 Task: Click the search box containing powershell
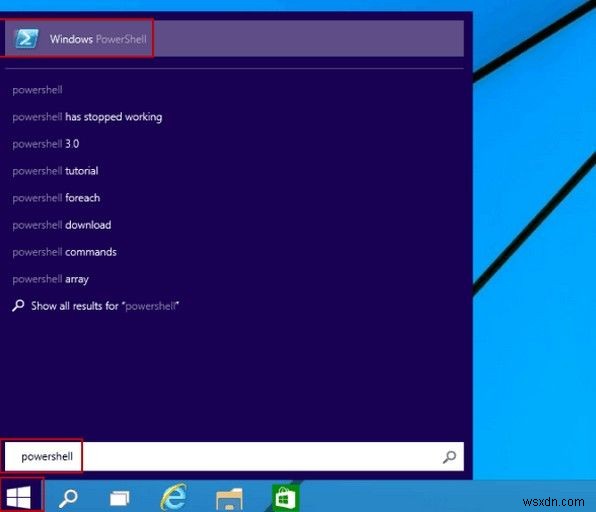pyautogui.click(x=234, y=456)
